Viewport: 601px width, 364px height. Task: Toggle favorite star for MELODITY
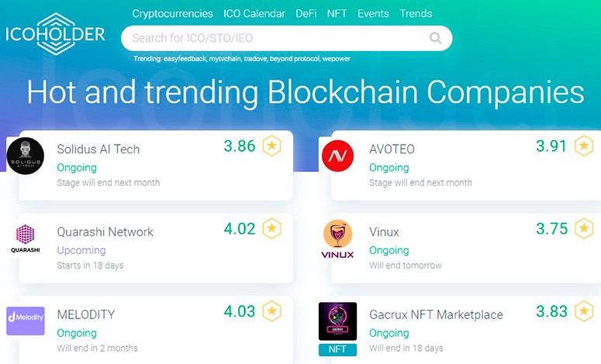[x=271, y=311]
